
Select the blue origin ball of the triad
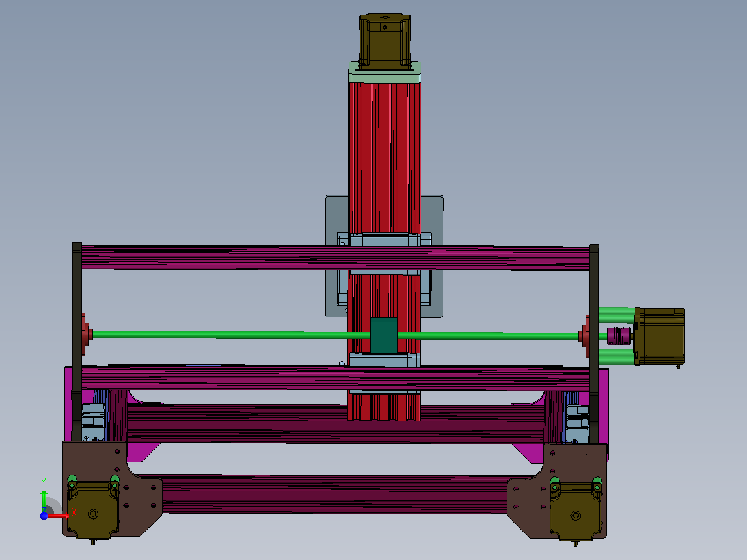(x=44, y=516)
